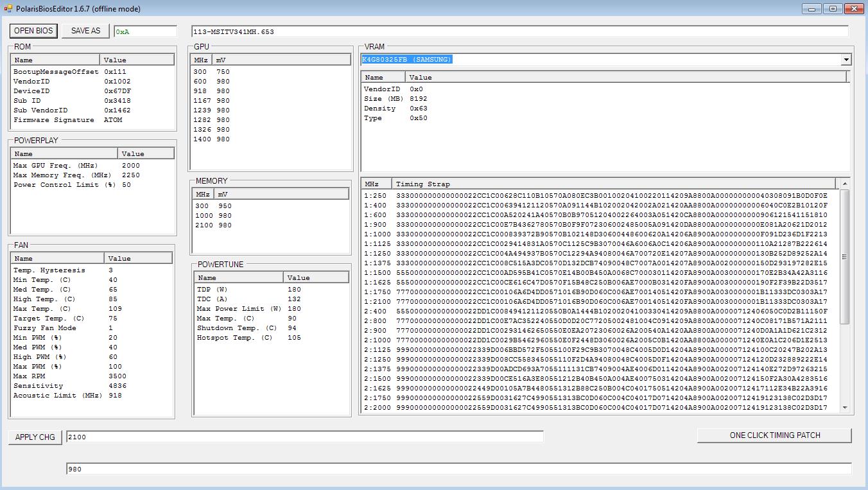This screenshot has width=868, height=490.
Task: Click the FAN table Value column header
Action: point(138,258)
